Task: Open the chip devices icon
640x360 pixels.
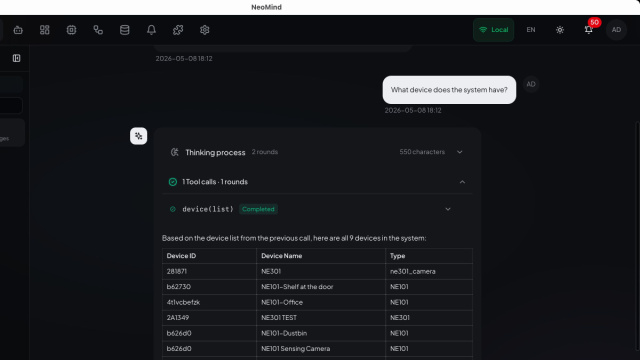Action: click(71, 30)
